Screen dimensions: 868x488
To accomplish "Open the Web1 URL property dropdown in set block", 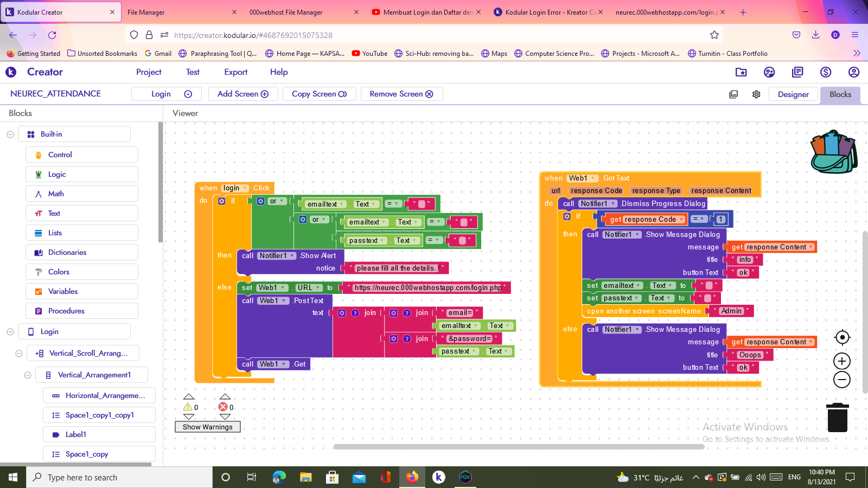I will tap(308, 288).
